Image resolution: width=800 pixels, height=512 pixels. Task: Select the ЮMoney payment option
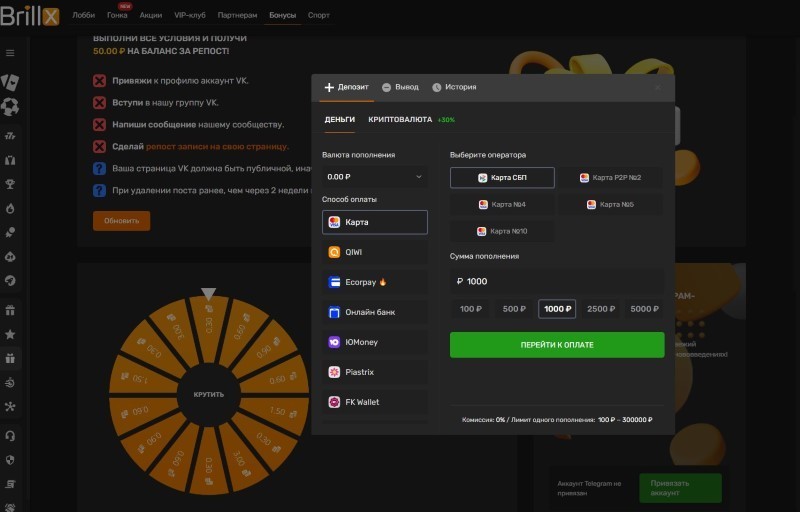pos(375,342)
